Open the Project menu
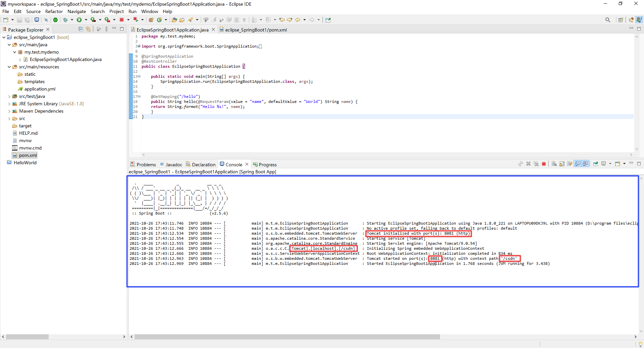The width and height of the screenshot is (644, 348). tap(116, 11)
